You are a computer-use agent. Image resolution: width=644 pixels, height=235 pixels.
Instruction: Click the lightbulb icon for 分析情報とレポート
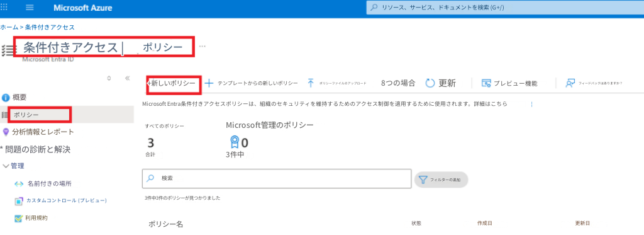pos(6,132)
